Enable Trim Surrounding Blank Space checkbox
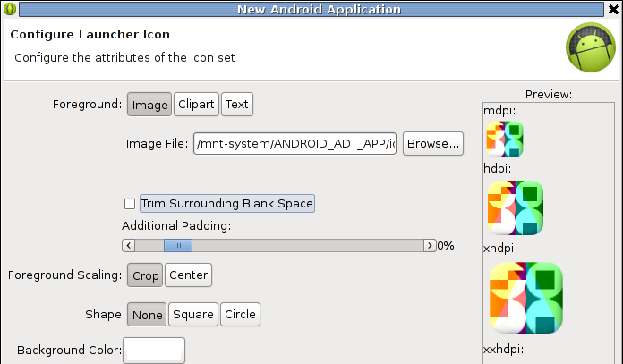 click(x=130, y=204)
